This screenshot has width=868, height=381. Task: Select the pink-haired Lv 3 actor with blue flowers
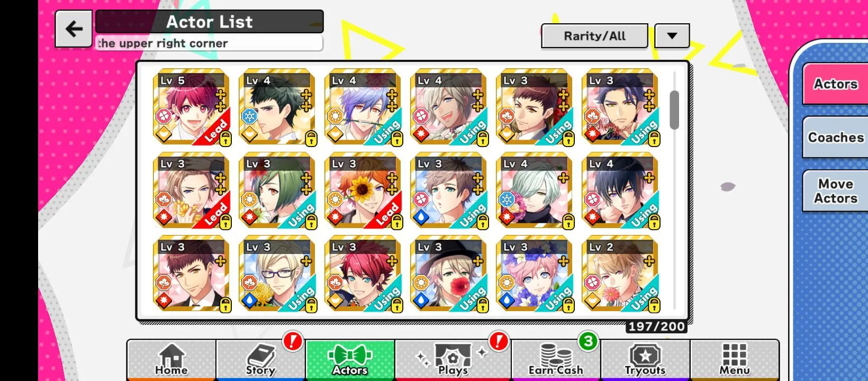(535, 274)
